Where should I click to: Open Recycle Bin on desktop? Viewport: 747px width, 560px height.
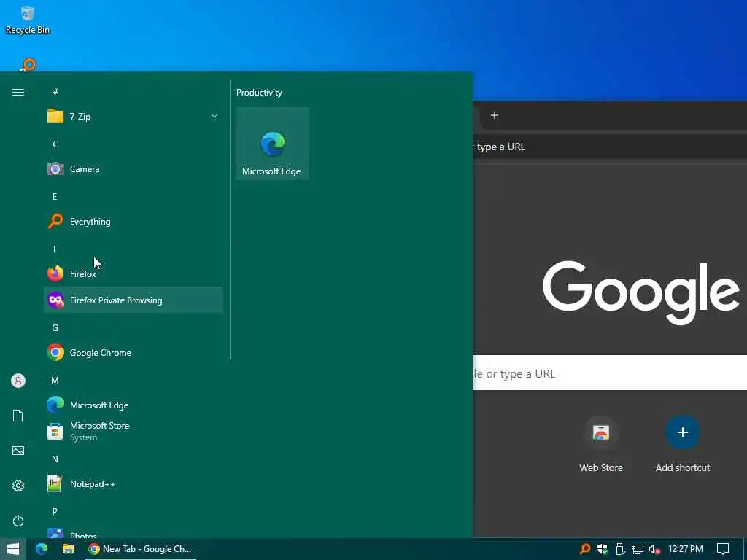28,19
